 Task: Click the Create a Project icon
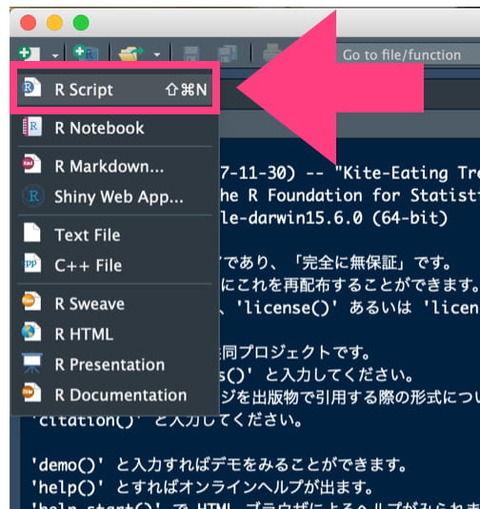click(x=86, y=53)
